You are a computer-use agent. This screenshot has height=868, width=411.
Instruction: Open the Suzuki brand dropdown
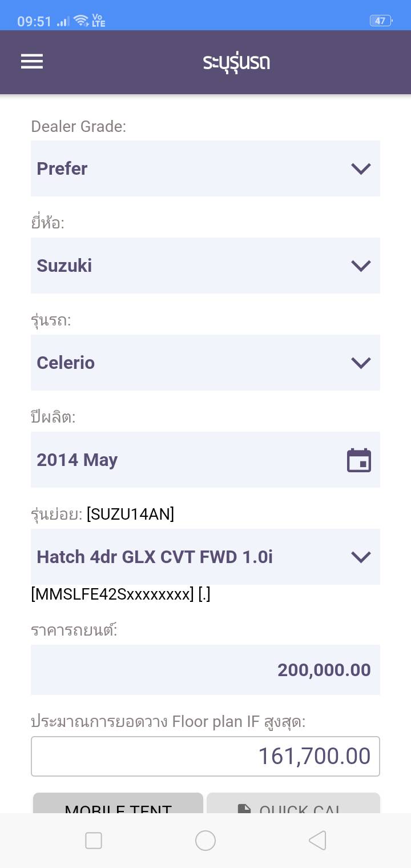[205, 266]
